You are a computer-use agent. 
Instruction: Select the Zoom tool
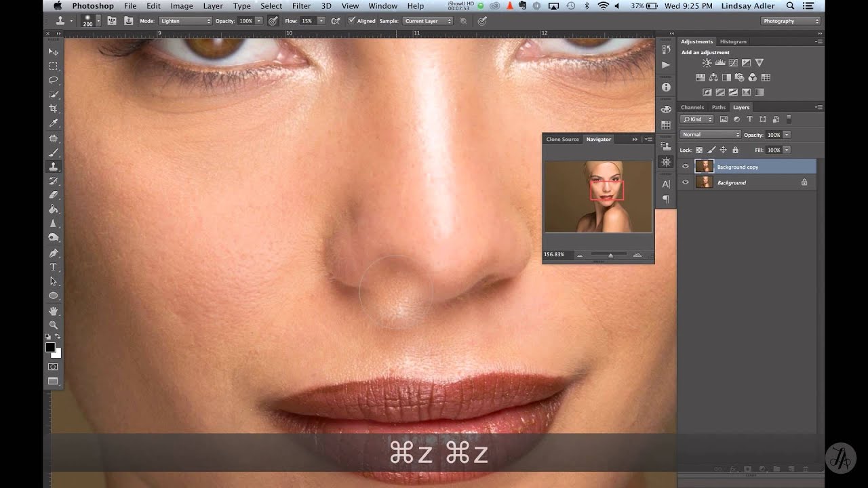[54, 325]
